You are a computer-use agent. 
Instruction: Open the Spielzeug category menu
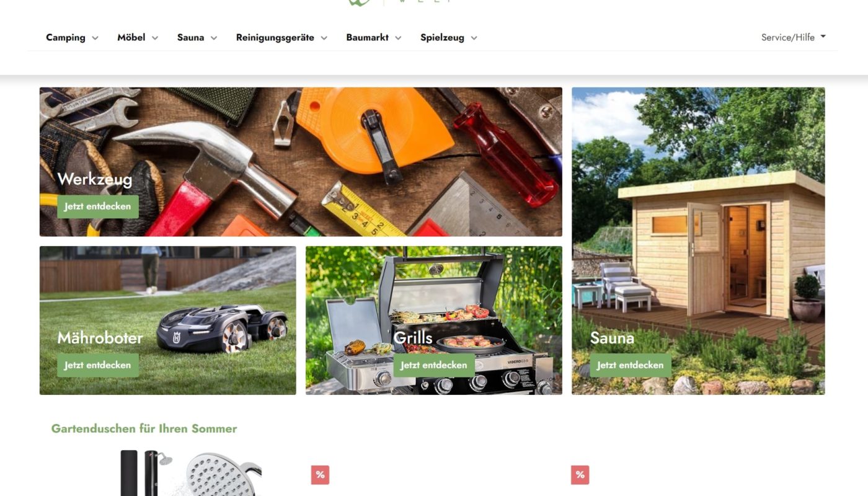point(449,38)
